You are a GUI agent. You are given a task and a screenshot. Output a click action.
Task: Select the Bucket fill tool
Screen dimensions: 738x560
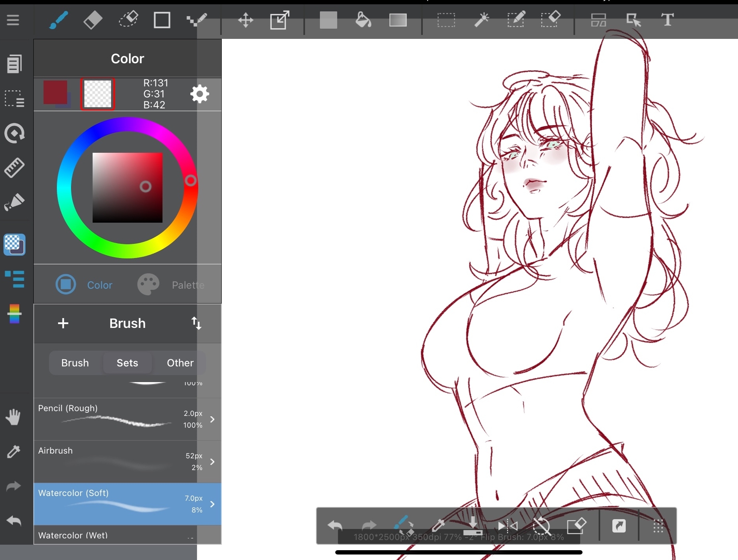tap(363, 20)
